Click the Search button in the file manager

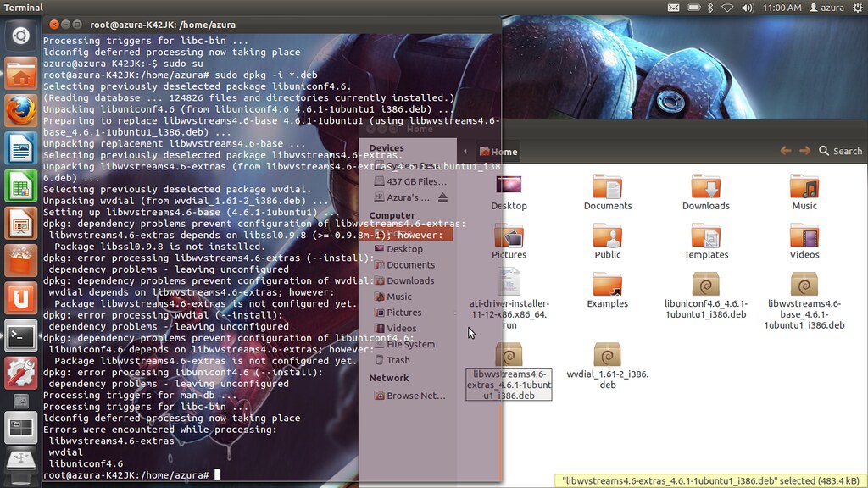pos(840,151)
